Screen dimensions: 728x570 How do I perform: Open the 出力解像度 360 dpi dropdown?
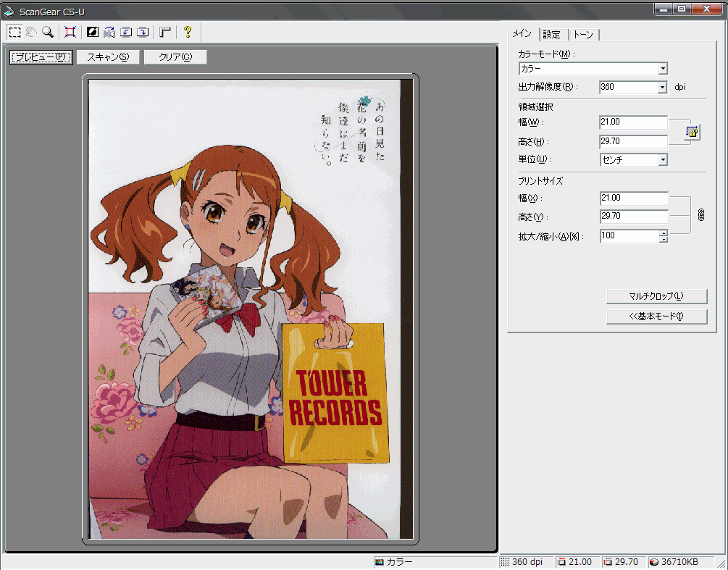click(x=633, y=87)
